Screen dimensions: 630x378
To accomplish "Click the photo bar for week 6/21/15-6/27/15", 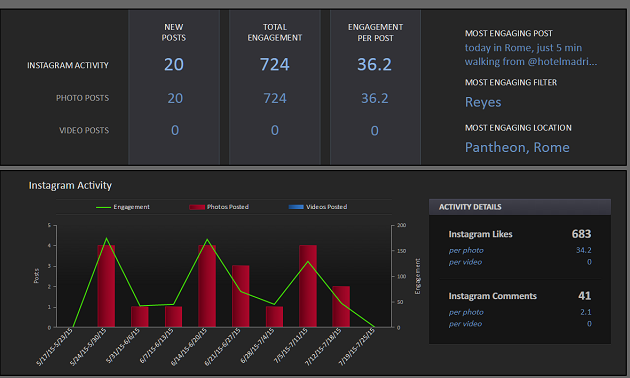I will pyautogui.click(x=241, y=296).
